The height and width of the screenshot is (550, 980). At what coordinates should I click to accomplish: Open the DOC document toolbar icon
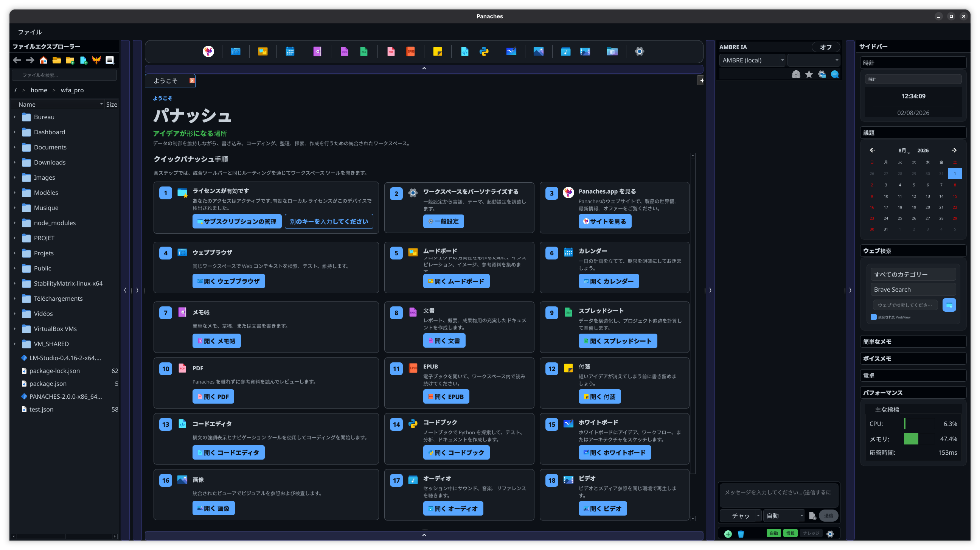pos(344,51)
